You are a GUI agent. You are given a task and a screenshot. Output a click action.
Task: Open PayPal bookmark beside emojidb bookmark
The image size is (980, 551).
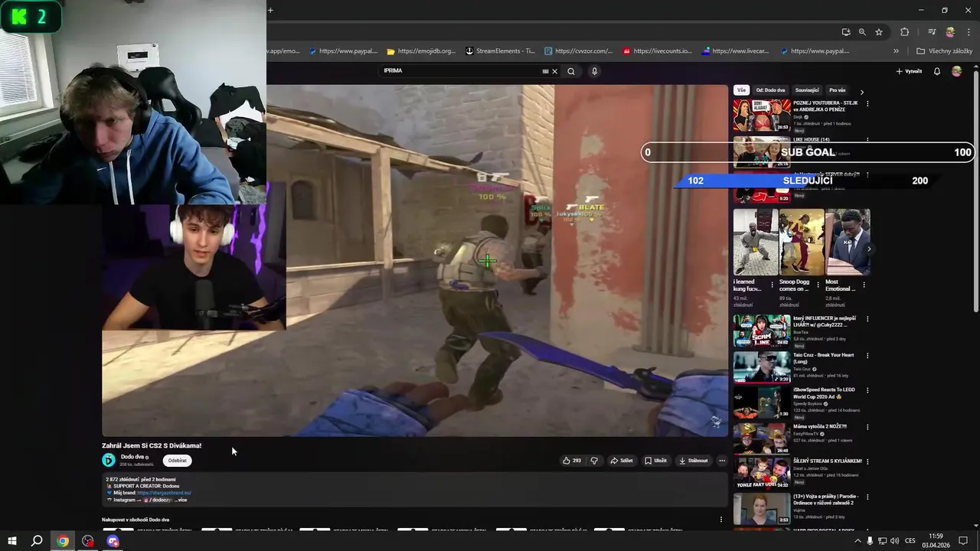click(x=344, y=51)
